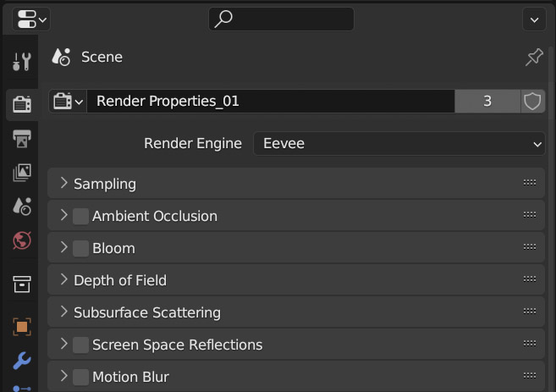Click the Scene icon in header
The height and width of the screenshot is (392, 556).
(x=61, y=57)
